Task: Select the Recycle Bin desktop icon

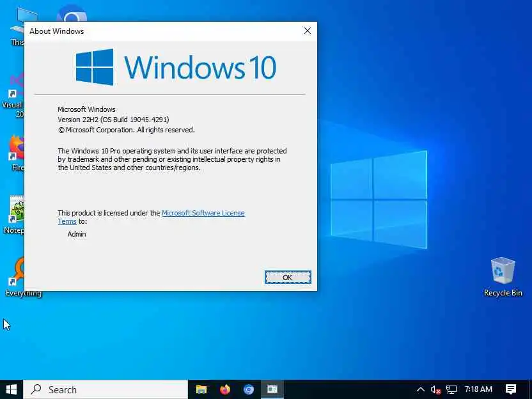Action: click(x=503, y=277)
